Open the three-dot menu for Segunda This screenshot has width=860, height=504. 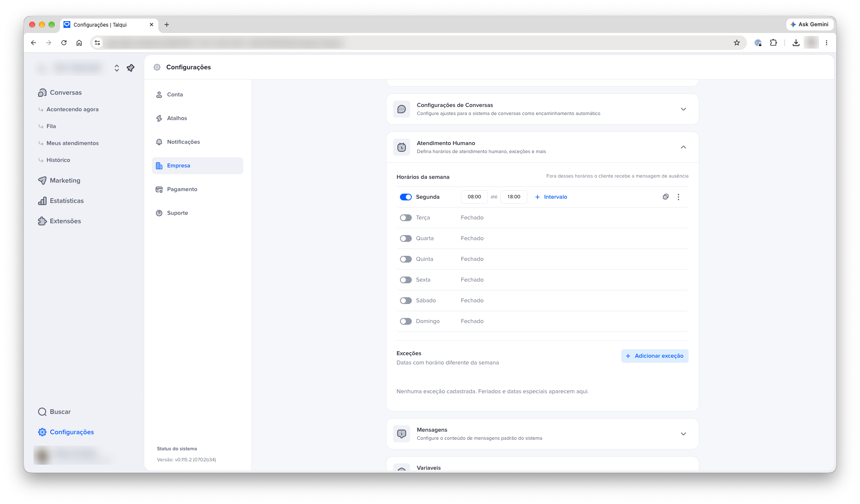point(678,197)
